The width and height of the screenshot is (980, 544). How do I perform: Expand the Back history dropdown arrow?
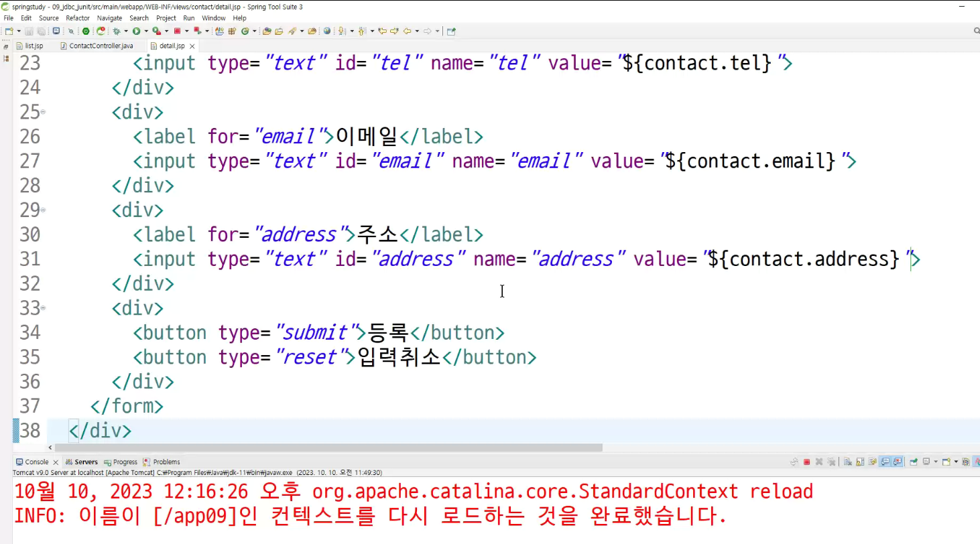click(x=417, y=31)
